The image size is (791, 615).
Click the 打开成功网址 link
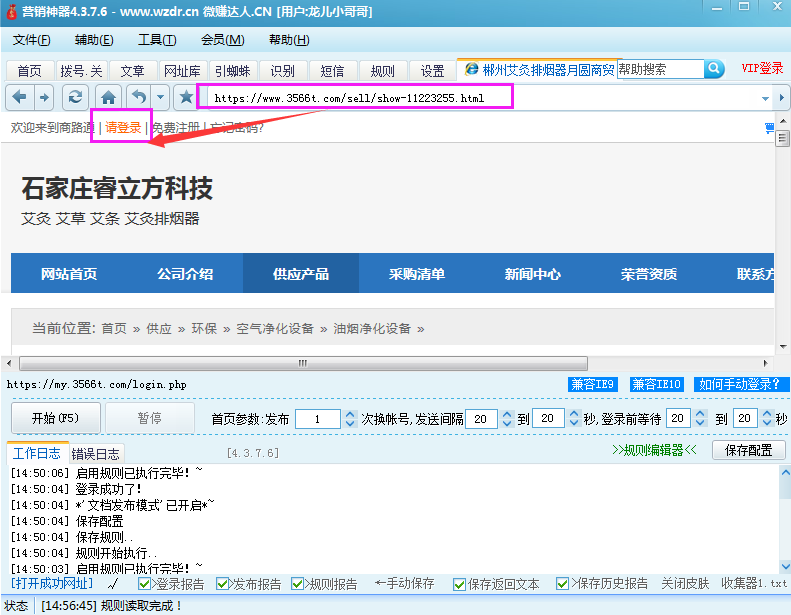pyautogui.click(x=52, y=584)
